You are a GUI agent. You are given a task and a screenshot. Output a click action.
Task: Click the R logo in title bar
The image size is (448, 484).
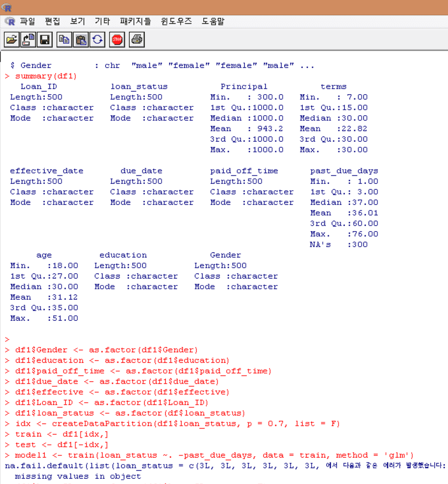coord(6,7)
